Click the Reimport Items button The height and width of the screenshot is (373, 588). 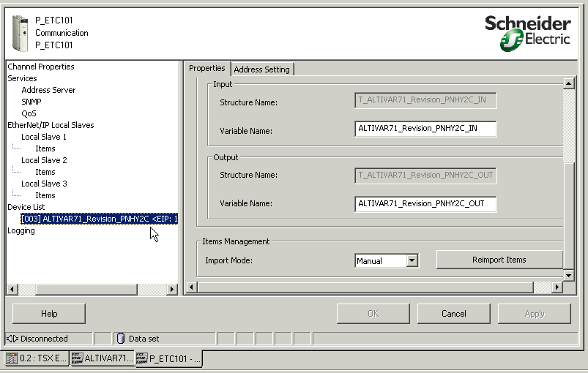tap(499, 260)
